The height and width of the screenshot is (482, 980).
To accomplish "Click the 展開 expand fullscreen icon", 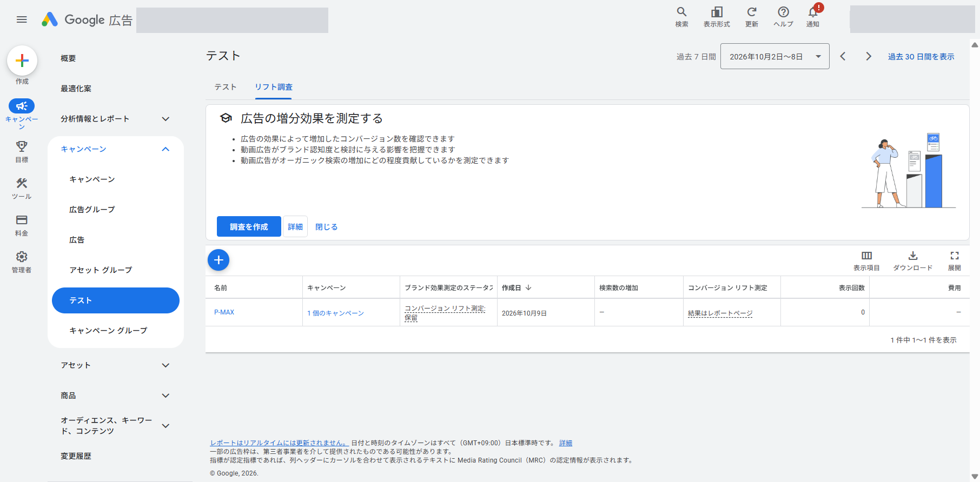I will (x=955, y=256).
